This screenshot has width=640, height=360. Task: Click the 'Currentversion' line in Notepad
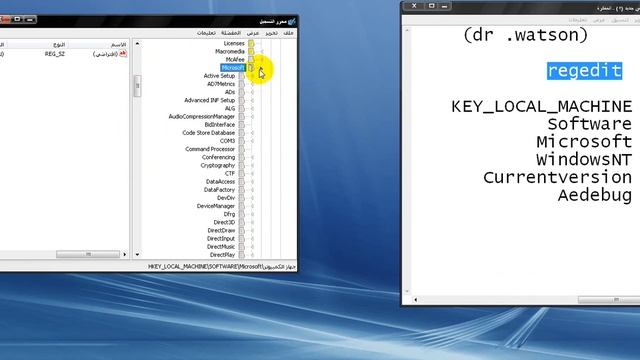(558, 178)
